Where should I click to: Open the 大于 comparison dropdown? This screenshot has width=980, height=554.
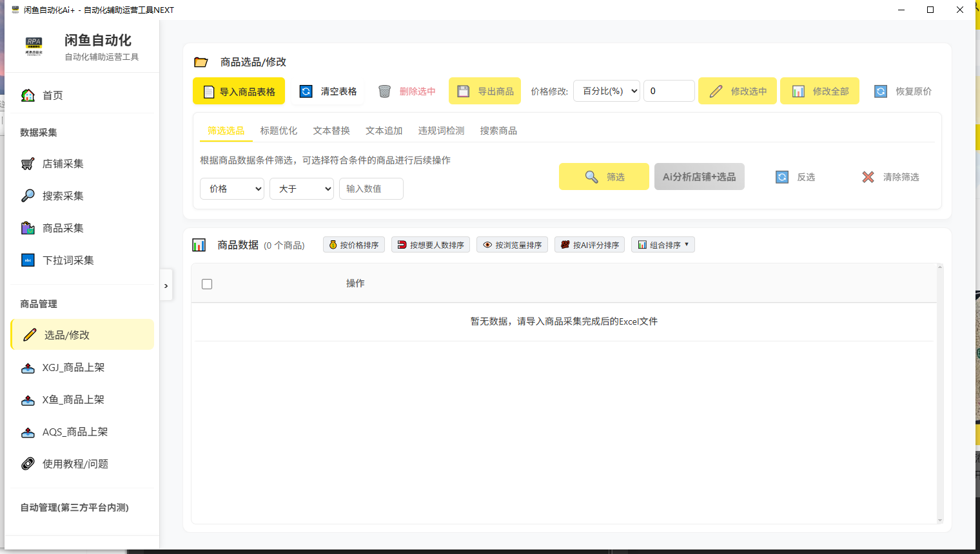(302, 189)
